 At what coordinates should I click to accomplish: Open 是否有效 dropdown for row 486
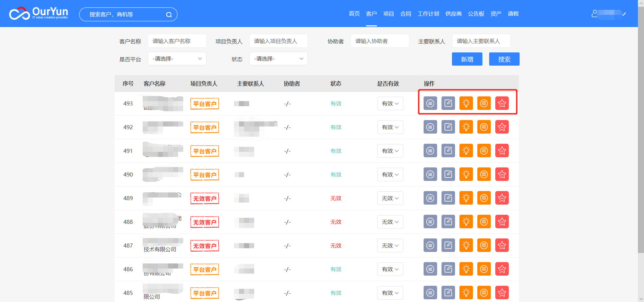tap(390, 269)
